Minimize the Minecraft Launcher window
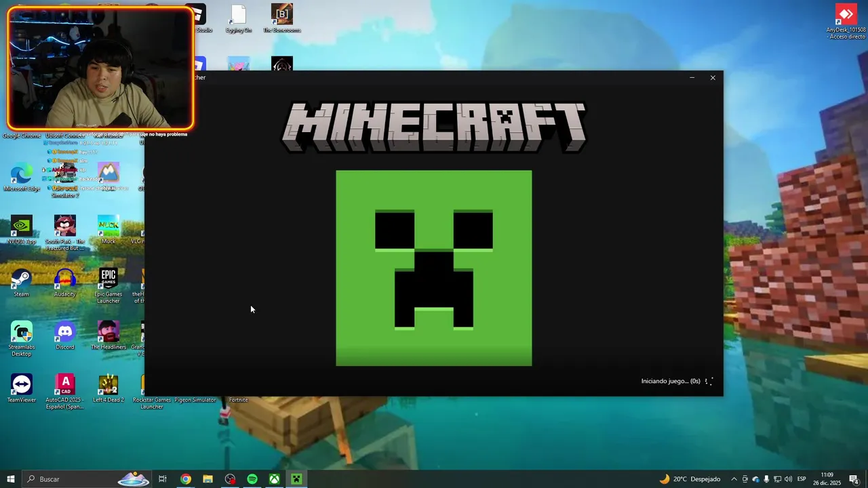 pos(692,77)
